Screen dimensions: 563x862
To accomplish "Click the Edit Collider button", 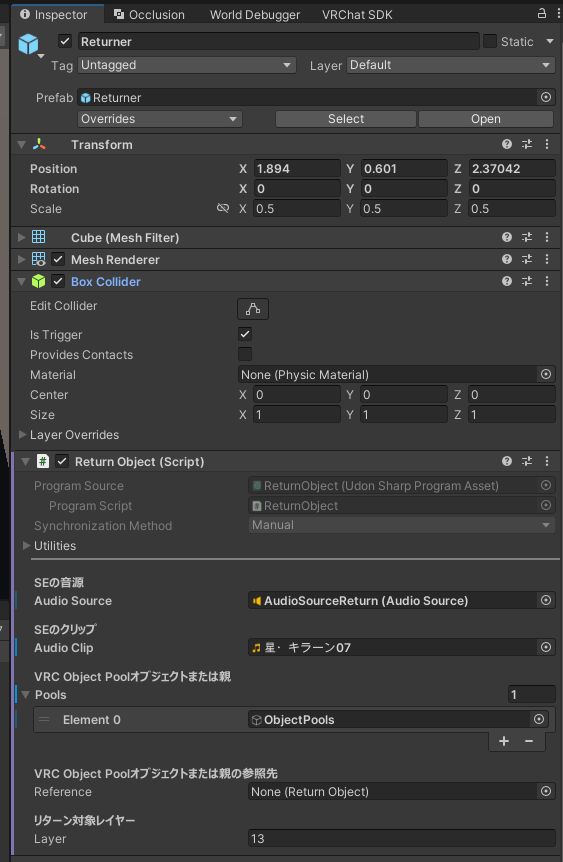I will click(x=253, y=309).
